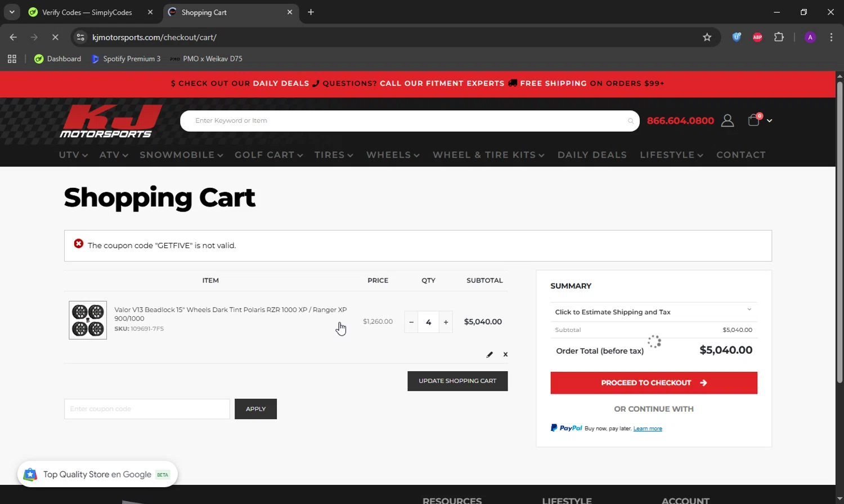Edit the cart item with pencil icon
The width and height of the screenshot is (844, 504).
[490, 354]
